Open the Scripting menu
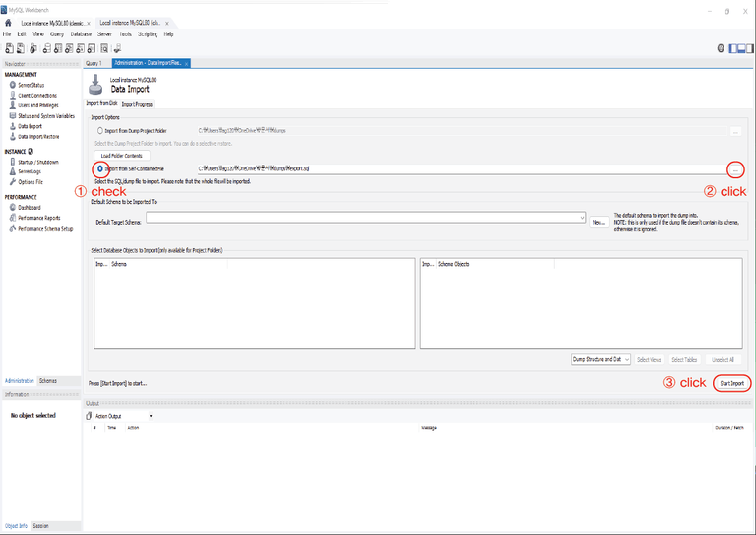Image resolution: width=756 pixels, height=535 pixels. [x=148, y=34]
